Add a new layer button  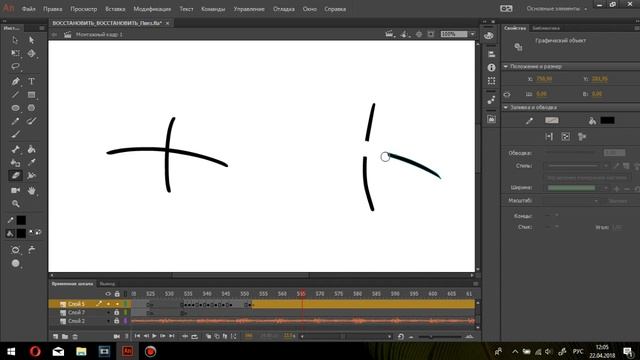[56, 336]
